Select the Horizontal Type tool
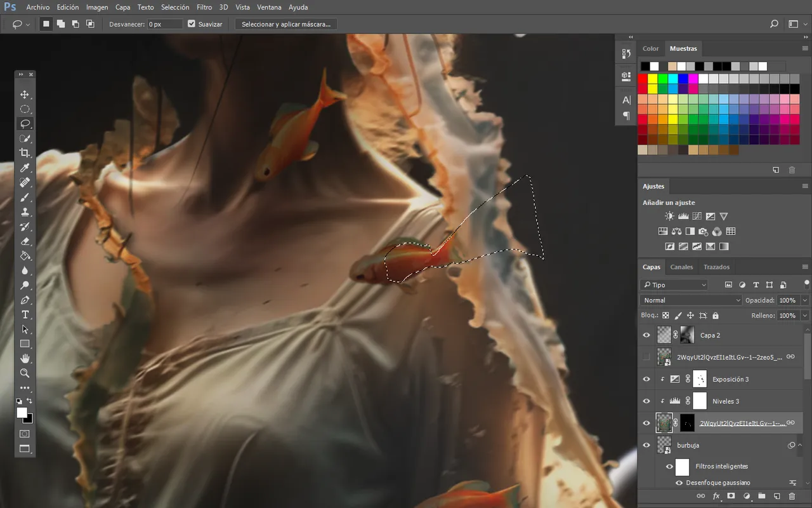Image resolution: width=812 pixels, height=508 pixels. click(x=25, y=315)
